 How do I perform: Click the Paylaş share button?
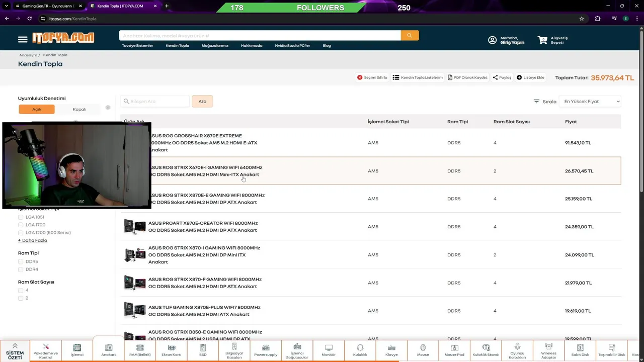pyautogui.click(x=502, y=77)
